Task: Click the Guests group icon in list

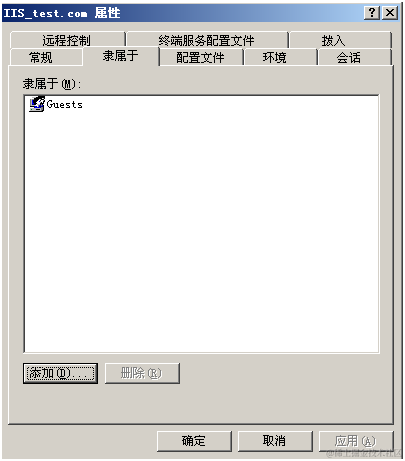Action: (37, 104)
